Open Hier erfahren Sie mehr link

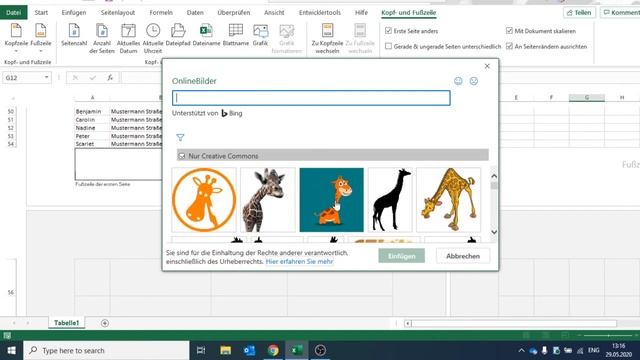pos(299,261)
